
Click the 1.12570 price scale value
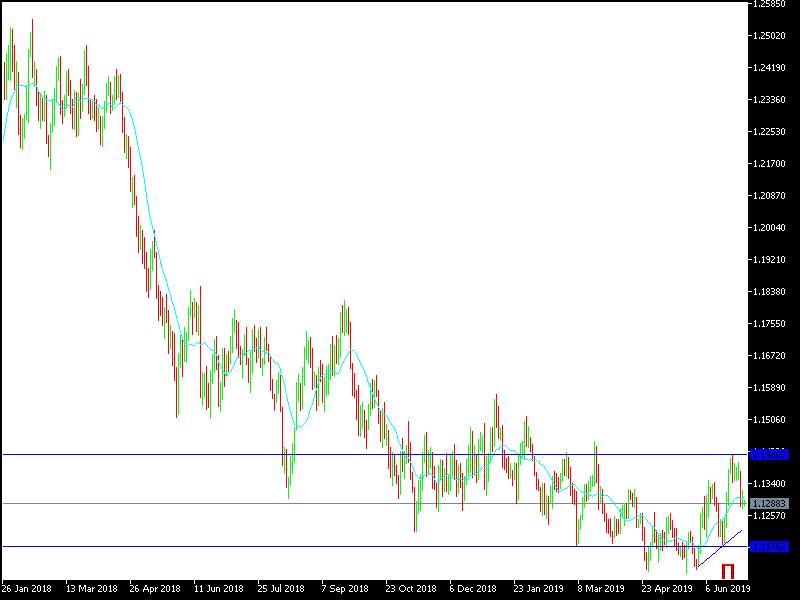click(769, 516)
